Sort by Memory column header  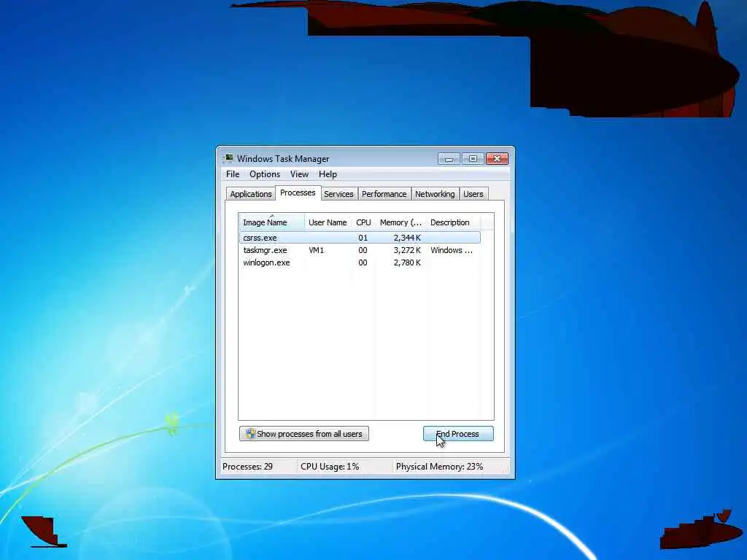coord(400,222)
